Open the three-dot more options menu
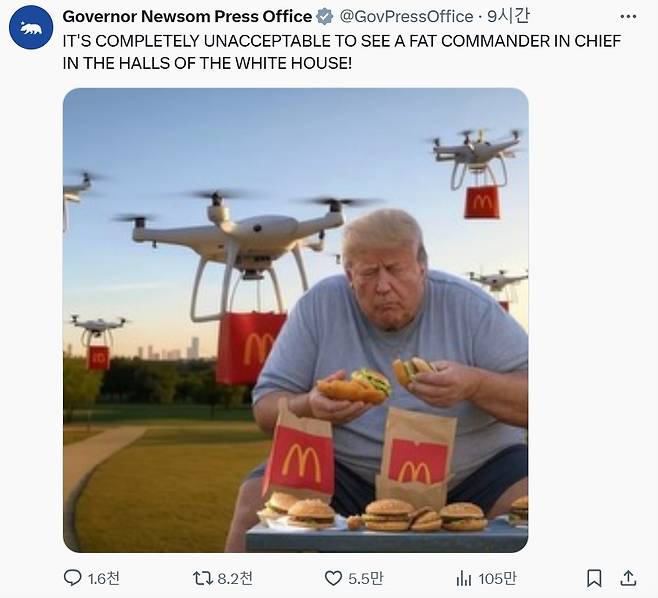The width and height of the screenshot is (658, 598). pos(628,17)
